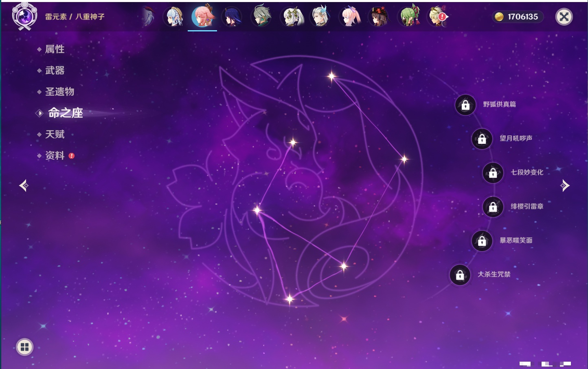Screen dimensions: 588x369
Task: Open the 属性 attributes page
Action: point(55,49)
